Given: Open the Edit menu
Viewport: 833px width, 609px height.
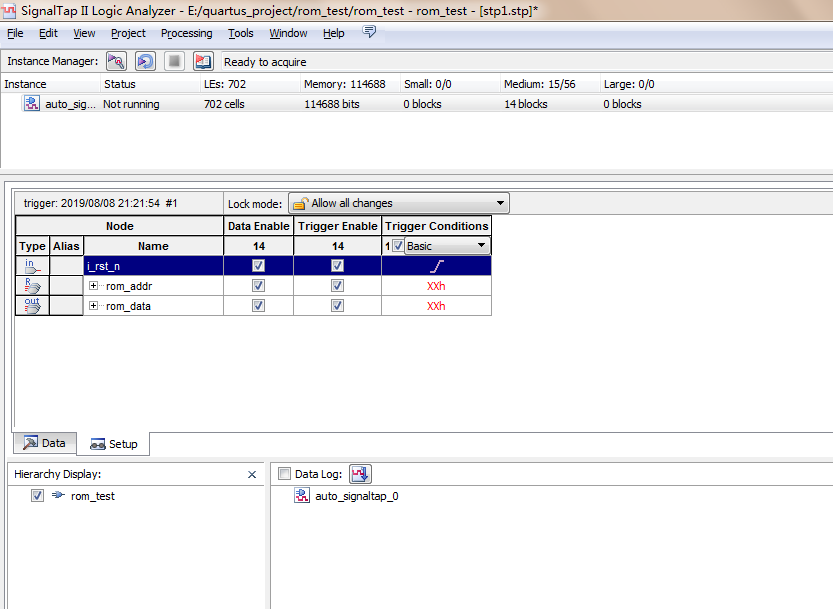Looking at the screenshot, I should click(x=48, y=33).
